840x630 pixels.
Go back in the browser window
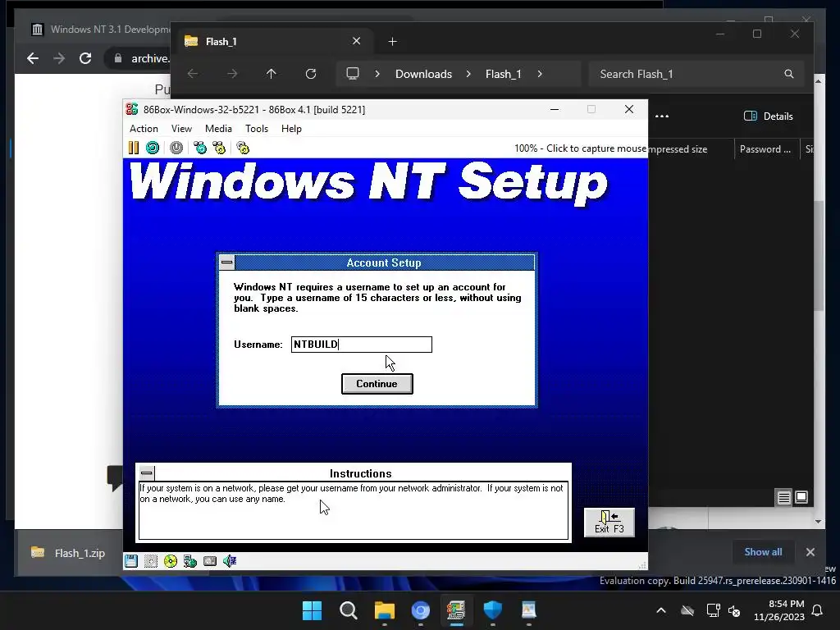point(33,58)
